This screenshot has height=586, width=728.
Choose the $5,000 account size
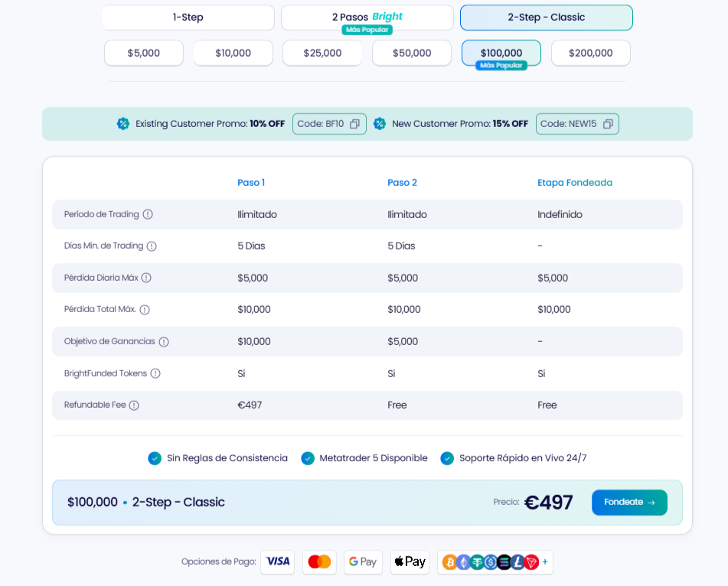tap(144, 53)
